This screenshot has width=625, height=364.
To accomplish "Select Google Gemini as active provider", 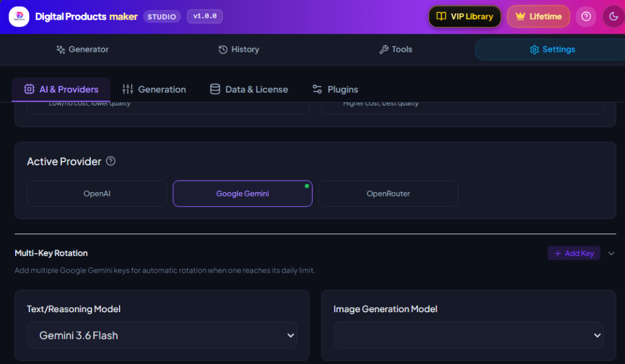I will pos(242,193).
